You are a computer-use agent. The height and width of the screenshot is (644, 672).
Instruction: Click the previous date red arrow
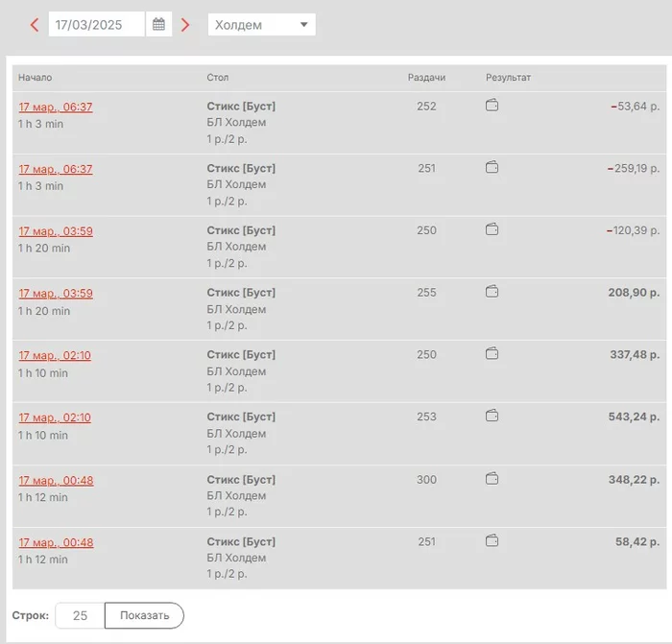click(35, 25)
